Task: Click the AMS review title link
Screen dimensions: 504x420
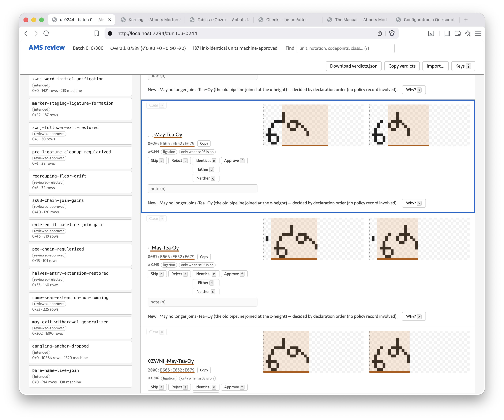Action: (x=47, y=48)
